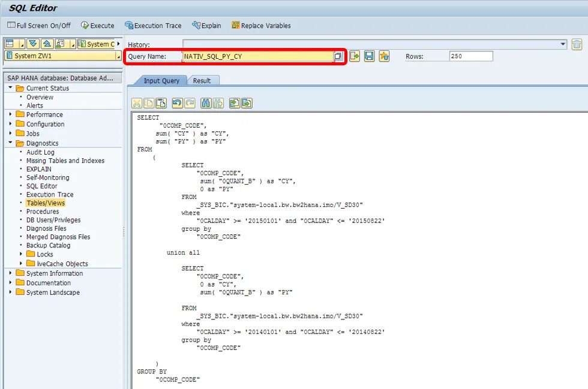Open the History dropdown list
The width and height of the screenshot is (588, 389).
tap(563, 44)
